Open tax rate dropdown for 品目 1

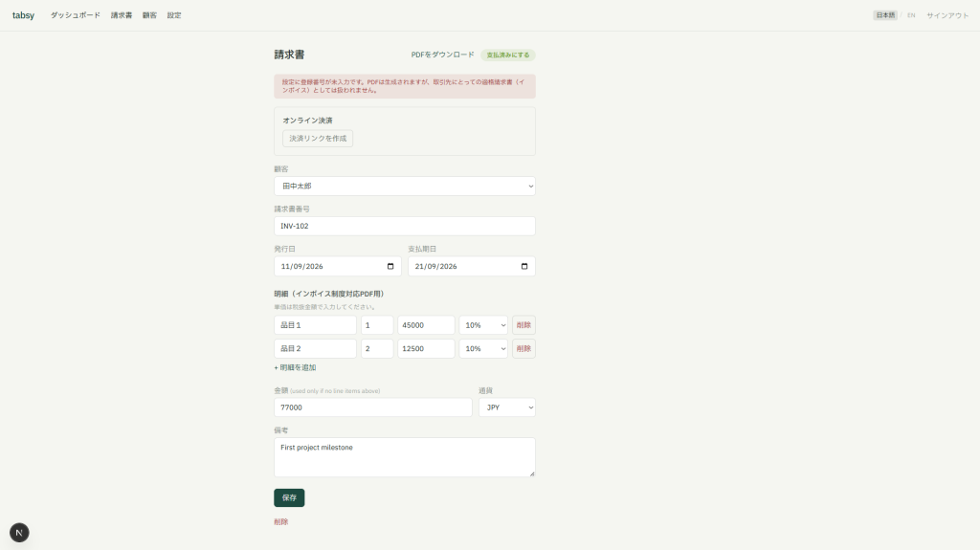(x=483, y=325)
